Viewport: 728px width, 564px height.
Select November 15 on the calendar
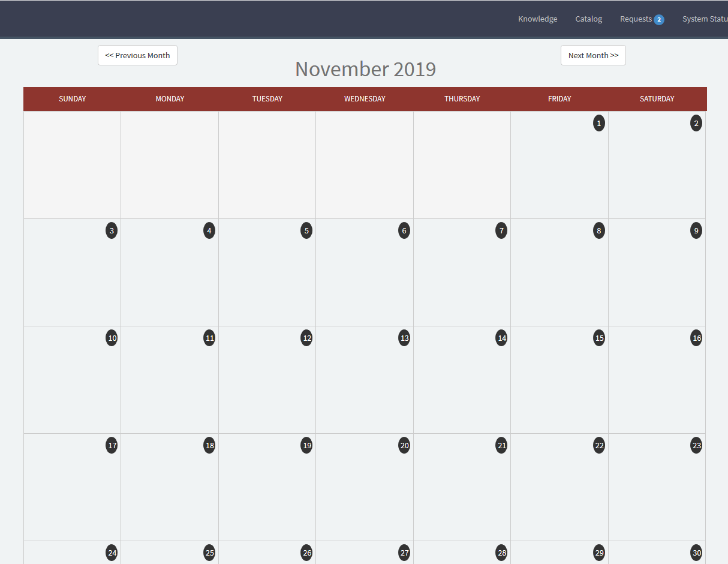point(598,338)
